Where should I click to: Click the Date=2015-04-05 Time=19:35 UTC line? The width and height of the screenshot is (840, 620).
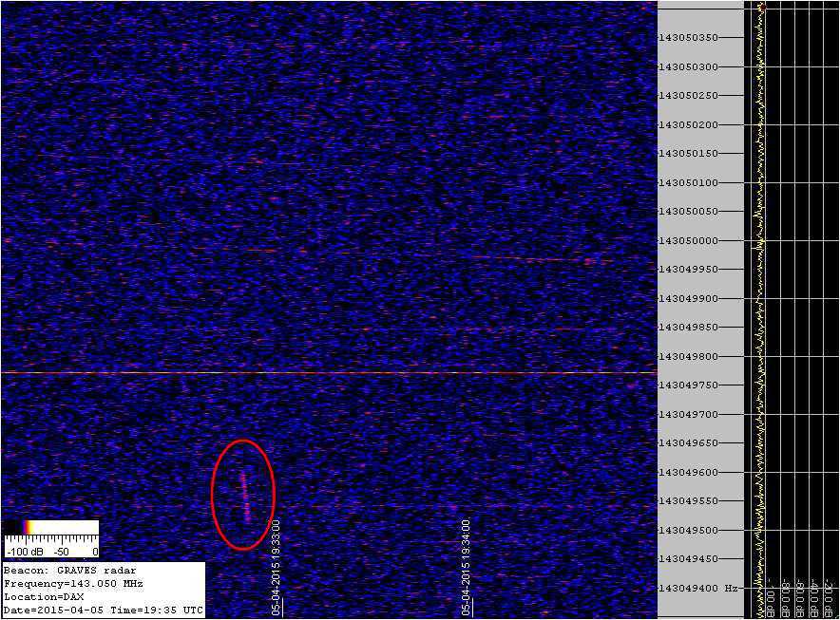pos(104,610)
